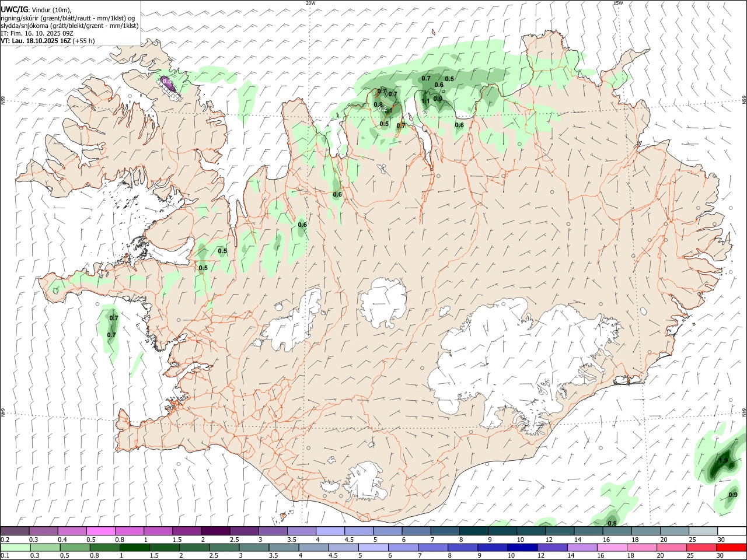Click the 0.4 label in snow legend
The height and width of the screenshot is (560, 747).
62,540
